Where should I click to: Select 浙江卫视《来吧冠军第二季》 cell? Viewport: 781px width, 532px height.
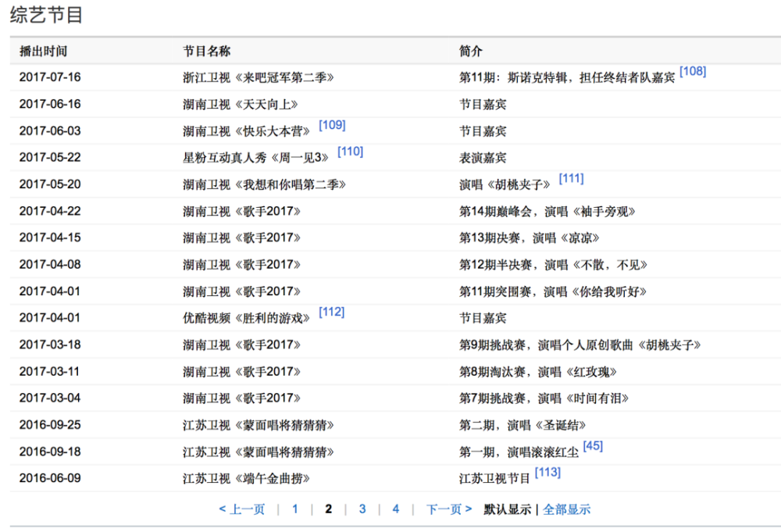pyautogui.click(x=258, y=77)
